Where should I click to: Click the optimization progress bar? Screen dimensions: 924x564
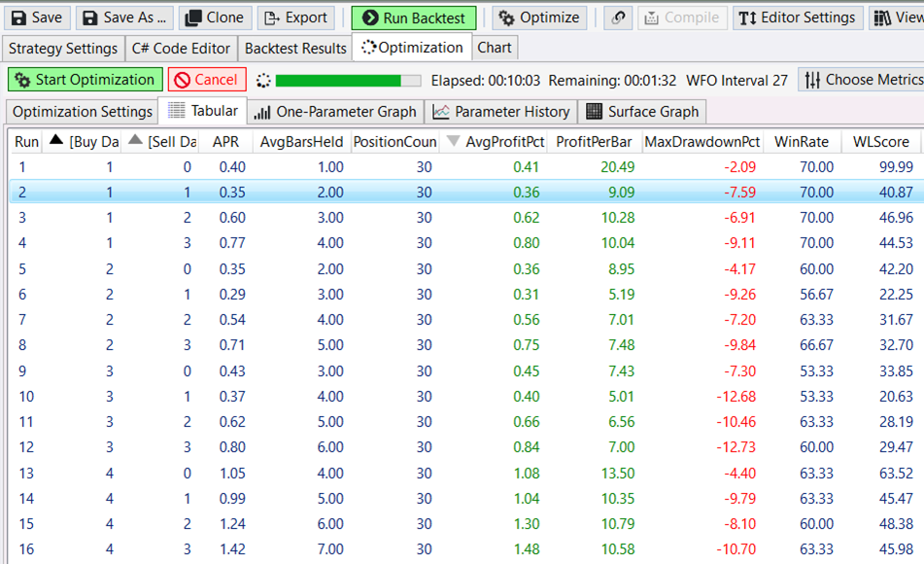[348, 81]
